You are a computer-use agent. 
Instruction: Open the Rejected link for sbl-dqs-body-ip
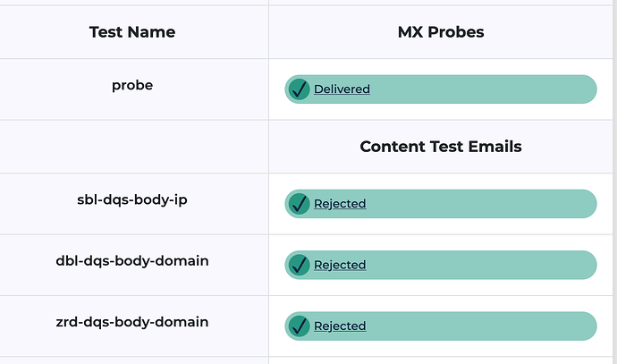[340, 203]
